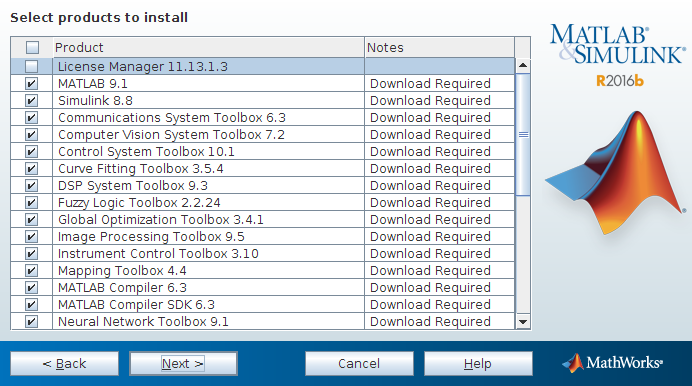Image resolution: width=692 pixels, height=386 pixels.
Task: Uncheck Mapping Toolbox 4.4 checkbox
Action: 31,270
